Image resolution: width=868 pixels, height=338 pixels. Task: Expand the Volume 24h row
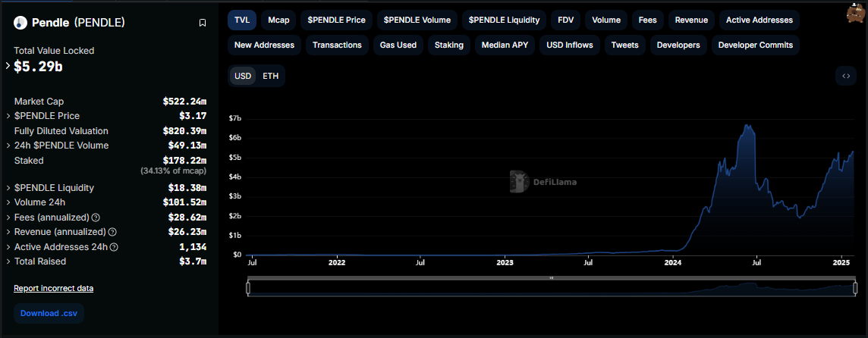(x=8, y=202)
